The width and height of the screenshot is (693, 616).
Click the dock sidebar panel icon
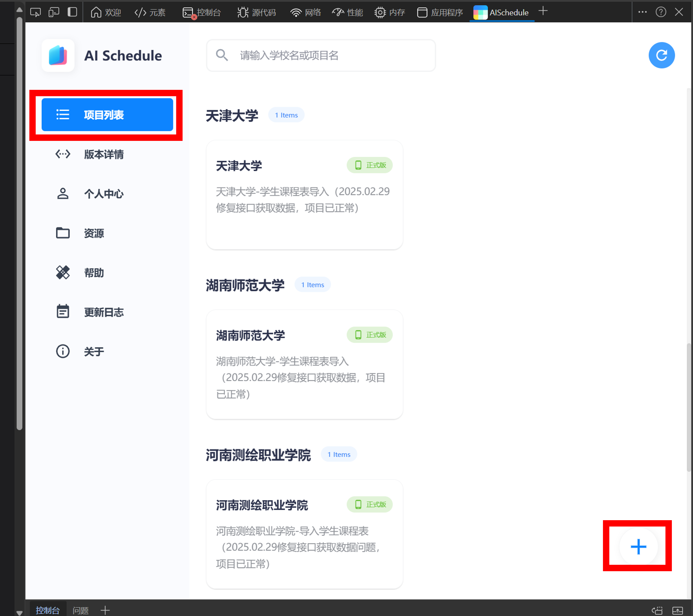(72, 12)
